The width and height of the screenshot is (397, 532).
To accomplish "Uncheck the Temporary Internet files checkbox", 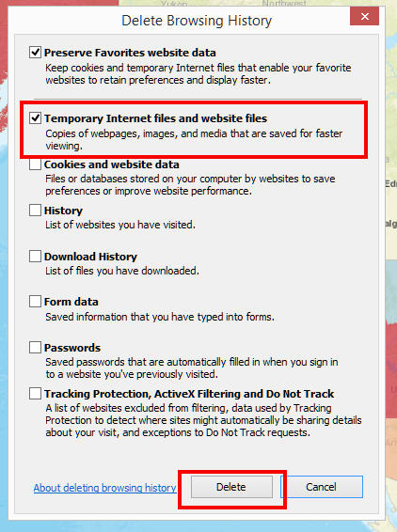I will pyautogui.click(x=35, y=118).
